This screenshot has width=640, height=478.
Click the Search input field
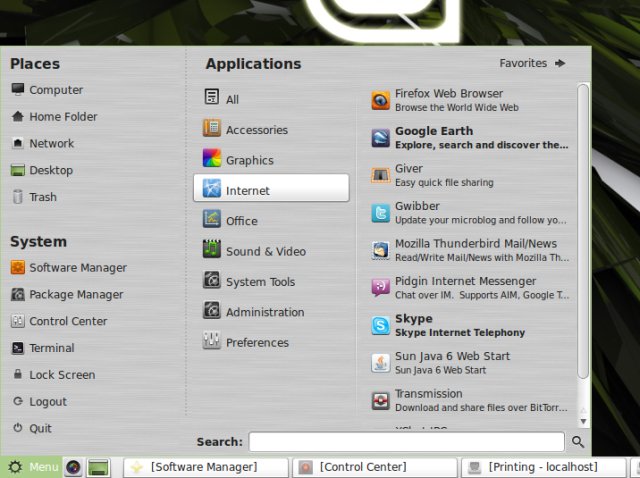(x=406, y=442)
